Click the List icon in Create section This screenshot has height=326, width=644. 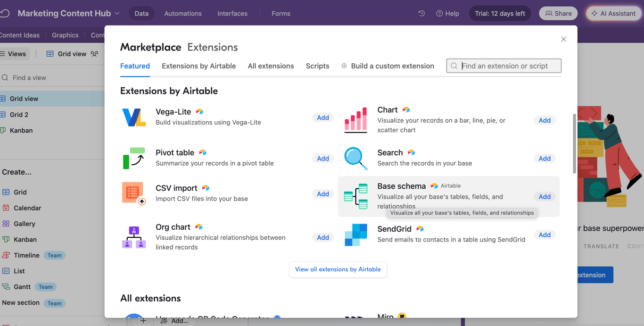[6, 271]
